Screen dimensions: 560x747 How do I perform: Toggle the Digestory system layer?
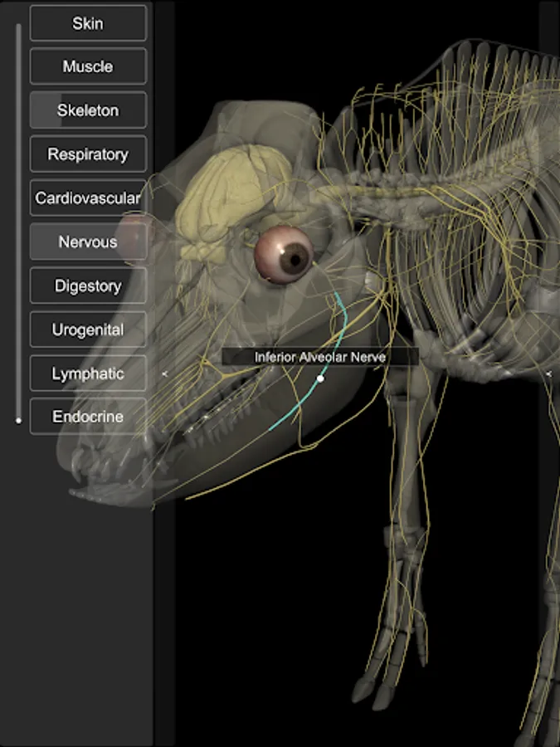tap(88, 286)
